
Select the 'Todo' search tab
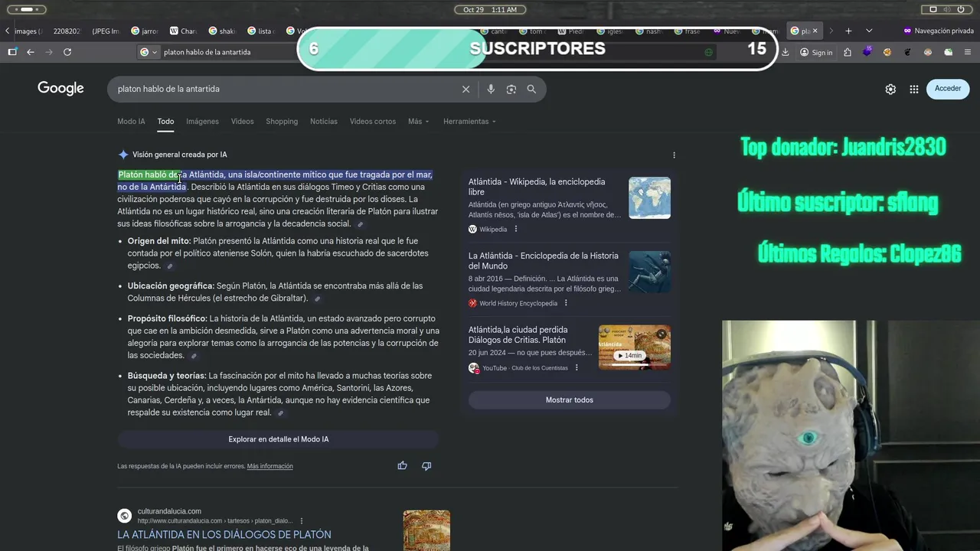[165, 122]
